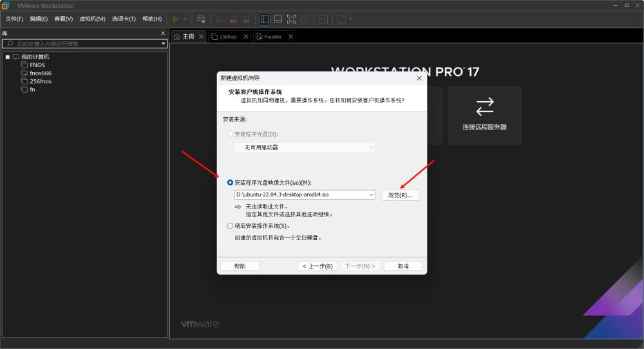Select 安装程序光盘映像文件(iso) radio option
The image size is (644, 349).
(230, 183)
